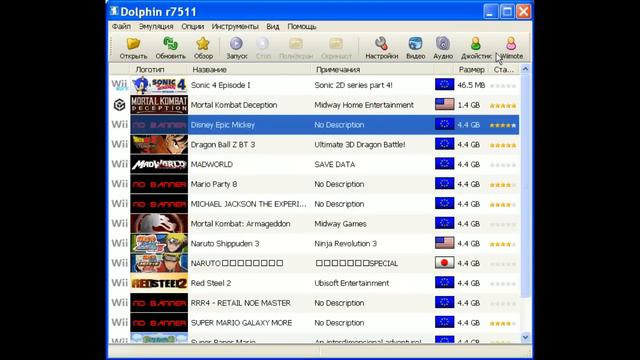
Task: Open the Опции menu
Action: coord(193,27)
